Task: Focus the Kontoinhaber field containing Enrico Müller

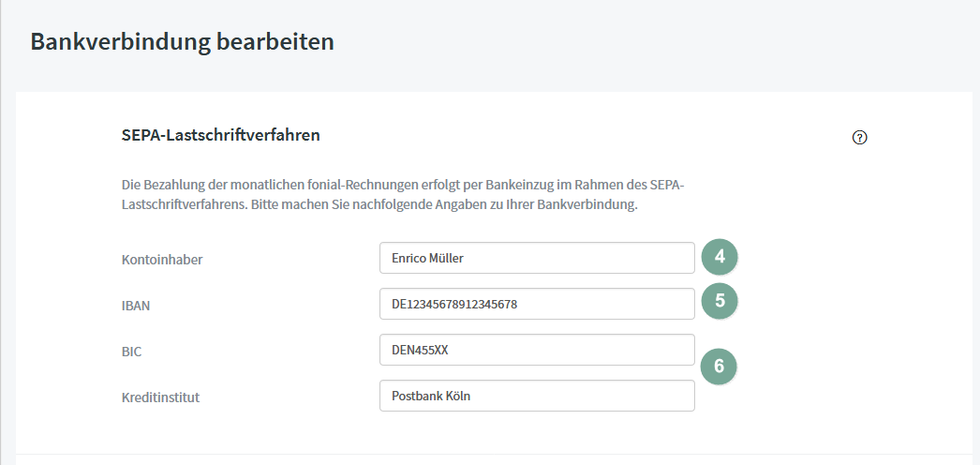Action: pos(537,258)
